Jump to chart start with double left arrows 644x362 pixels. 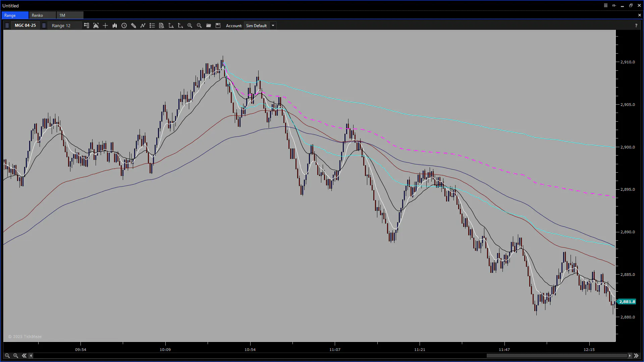pyautogui.click(x=24, y=356)
